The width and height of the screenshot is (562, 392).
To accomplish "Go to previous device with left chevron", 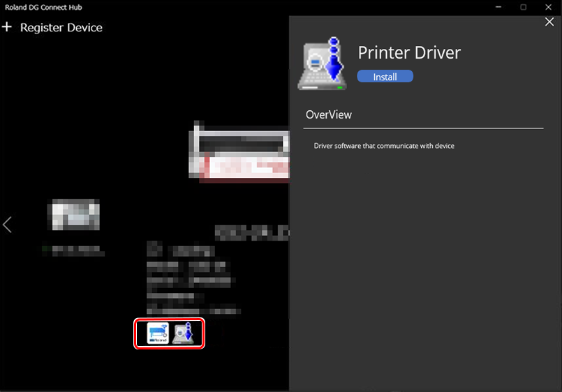I will point(8,225).
